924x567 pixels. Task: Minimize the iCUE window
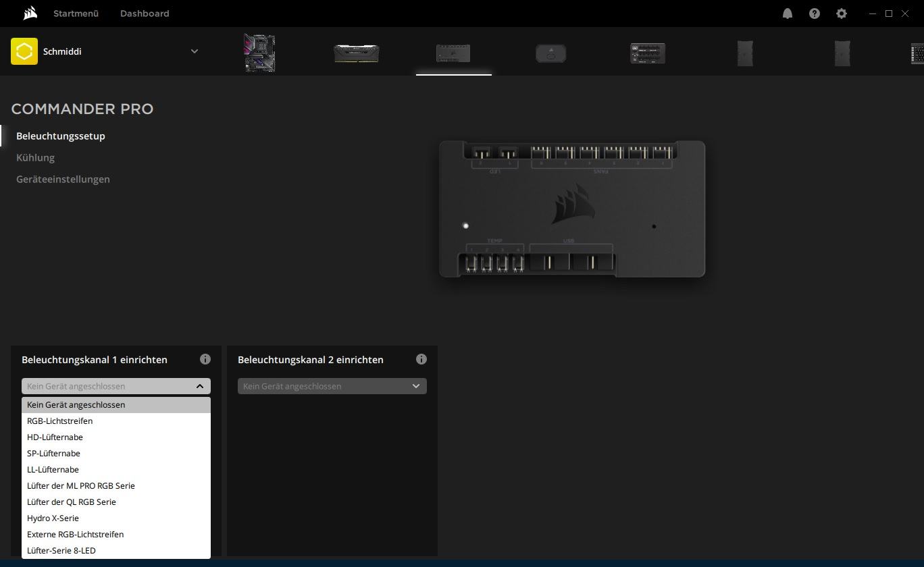coord(873,13)
